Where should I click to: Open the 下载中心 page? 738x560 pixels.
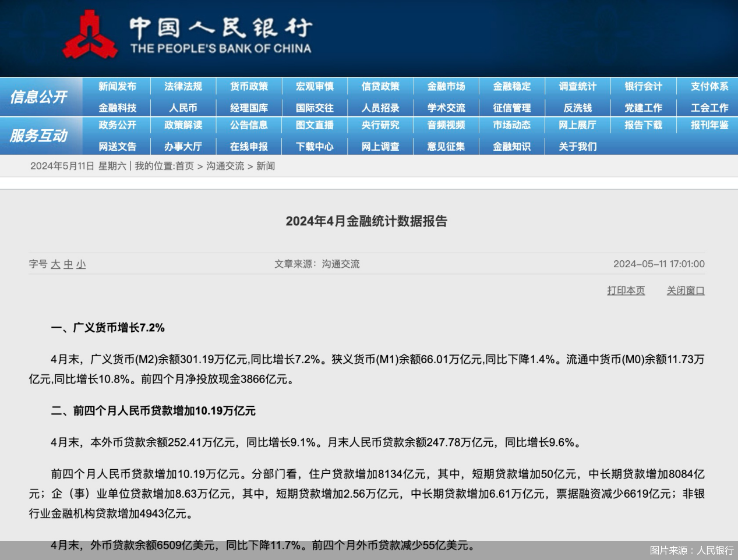pyautogui.click(x=315, y=146)
